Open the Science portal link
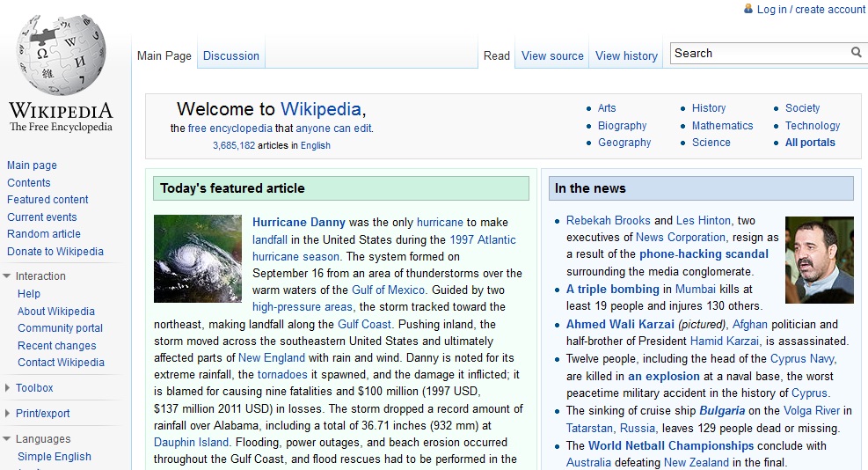 [711, 143]
